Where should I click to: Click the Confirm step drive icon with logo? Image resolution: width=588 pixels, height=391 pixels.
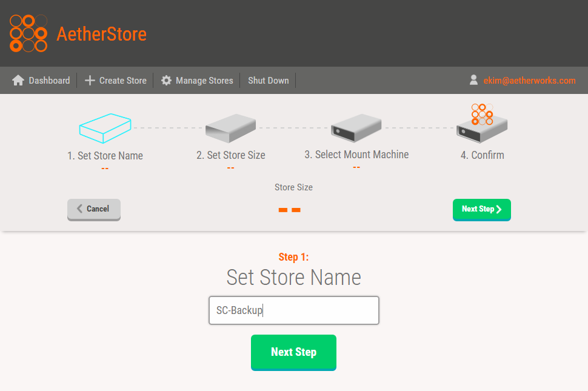pos(482,124)
